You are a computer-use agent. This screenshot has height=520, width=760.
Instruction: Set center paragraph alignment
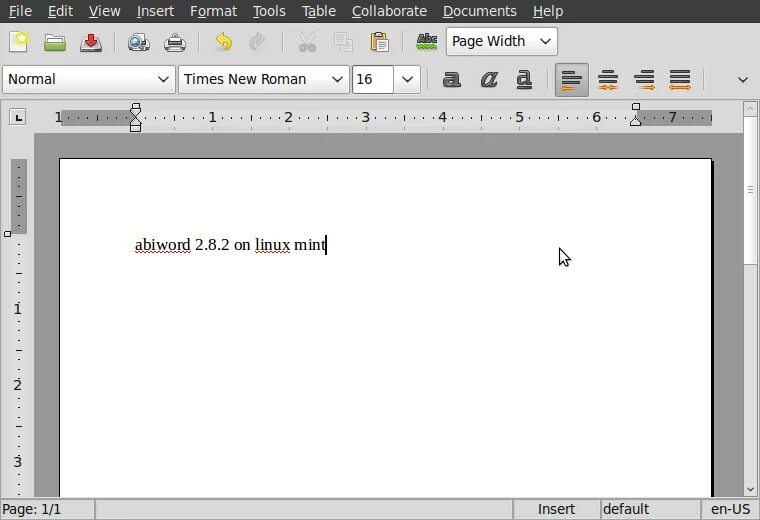pyautogui.click(x=608, y=80)
